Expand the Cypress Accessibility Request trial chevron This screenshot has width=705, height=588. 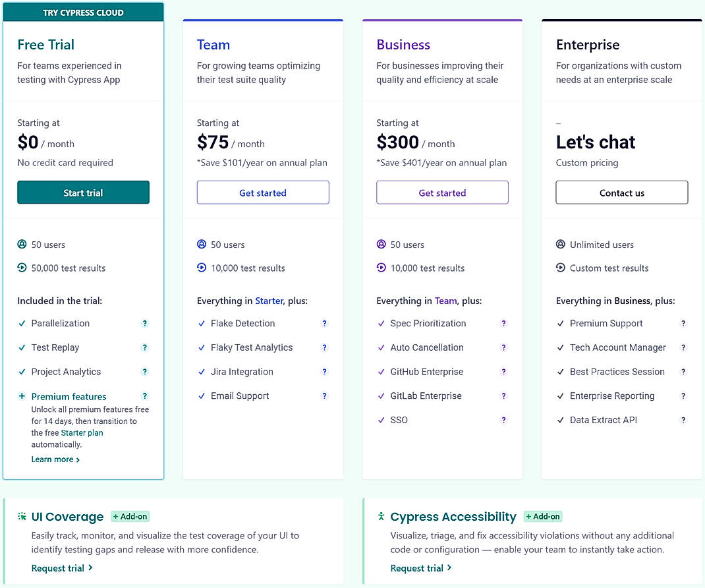click(x=449, y=568)
